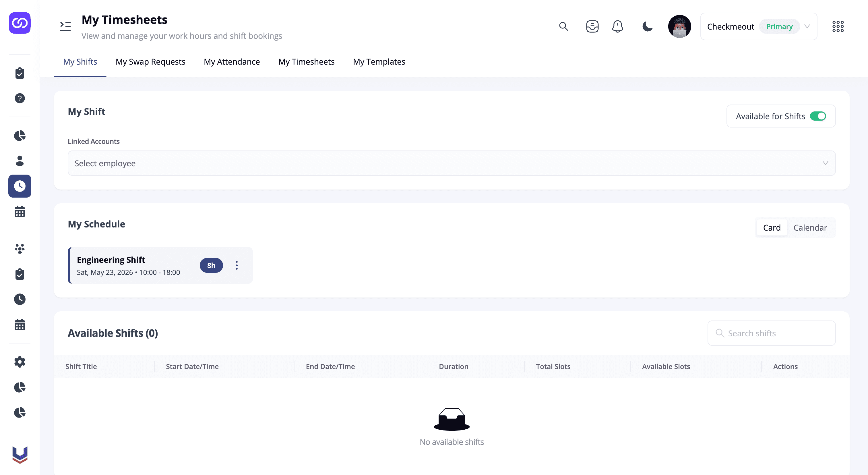Image resolution: width=868 pixels, height=475 pixels.
Task: Open the Engineering Shift card
Action: [160, 265]
